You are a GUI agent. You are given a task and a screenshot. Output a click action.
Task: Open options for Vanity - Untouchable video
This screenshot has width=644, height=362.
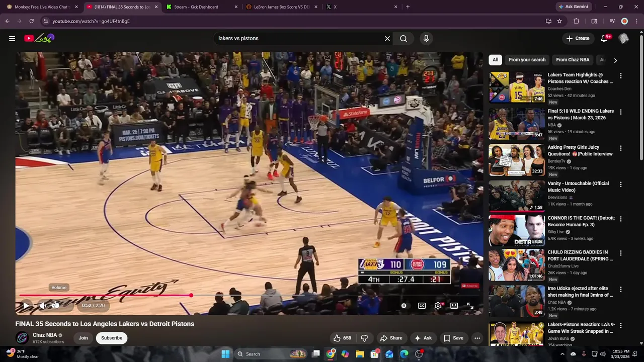pyautogui.click(x=620, y=185)
